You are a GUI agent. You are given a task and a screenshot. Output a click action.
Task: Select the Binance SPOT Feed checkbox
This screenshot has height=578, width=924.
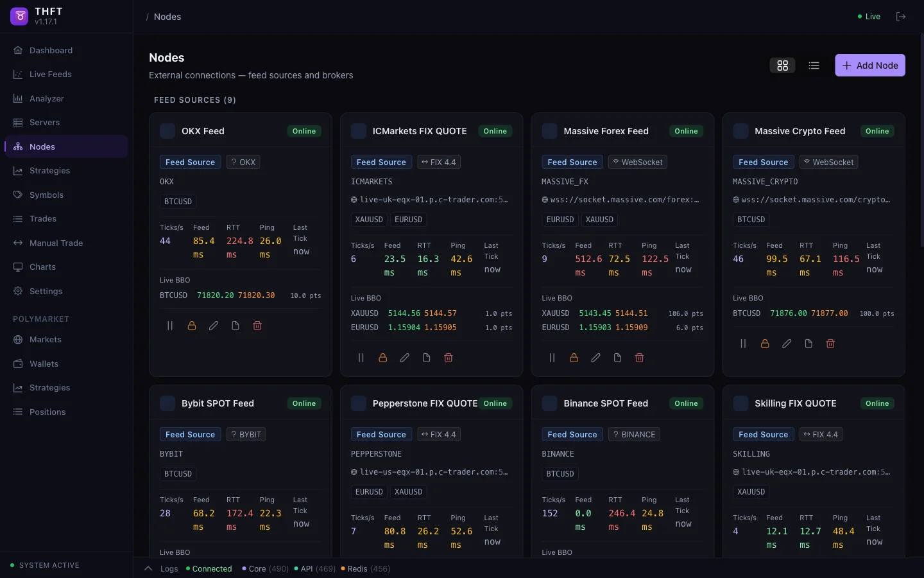click(x=550, y=403)
